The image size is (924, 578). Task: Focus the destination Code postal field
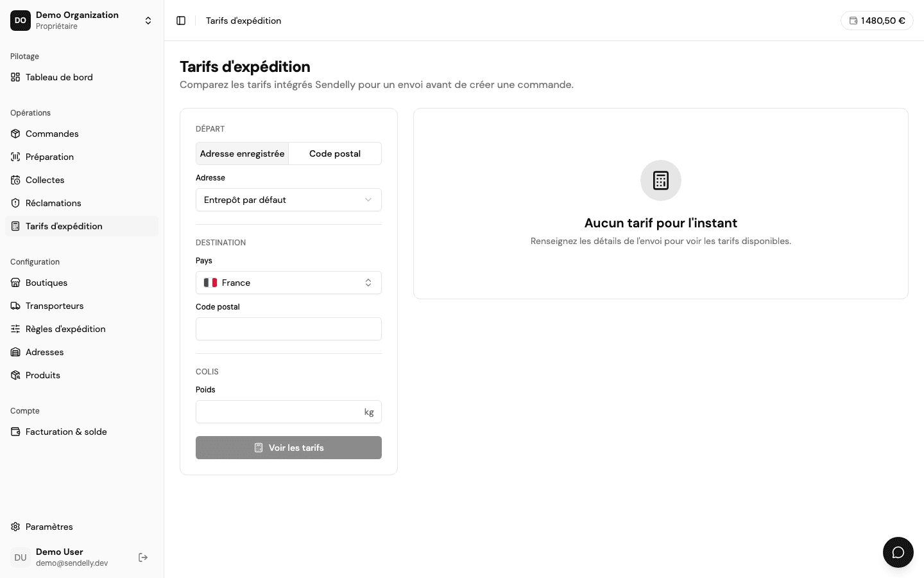289,329
